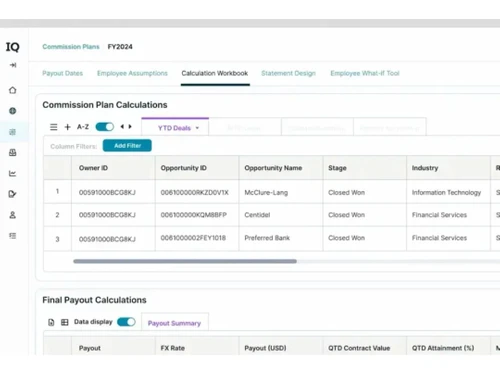Toggle the Data display switch
The height and width of the screenshot is (375, 500).
(x=126, y=322)
